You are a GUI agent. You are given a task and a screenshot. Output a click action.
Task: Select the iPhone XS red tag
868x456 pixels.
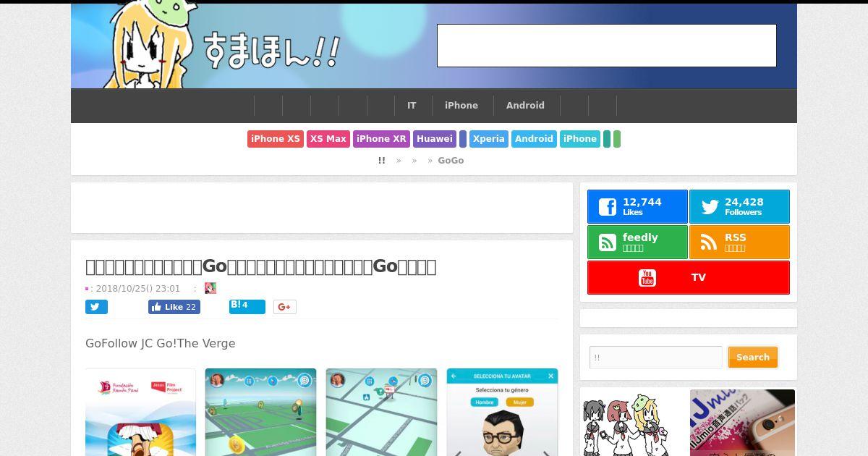[276, 139]
